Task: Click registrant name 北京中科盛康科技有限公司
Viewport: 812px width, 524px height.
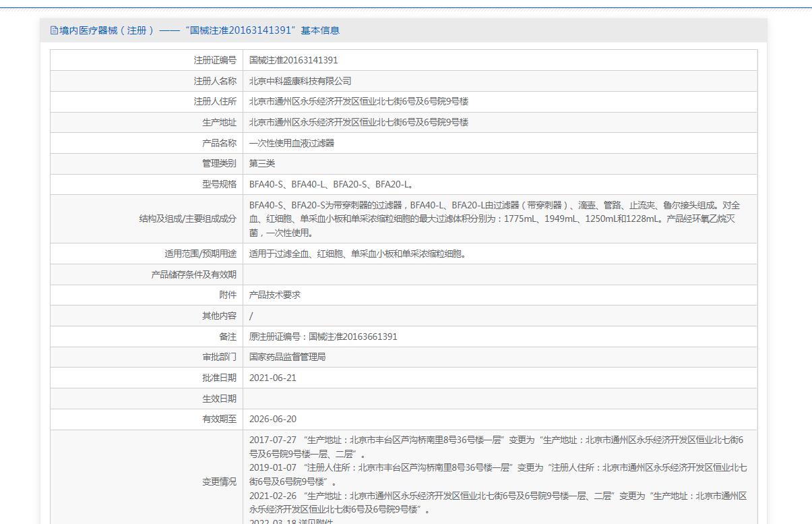Action: (x=300, y=81)
